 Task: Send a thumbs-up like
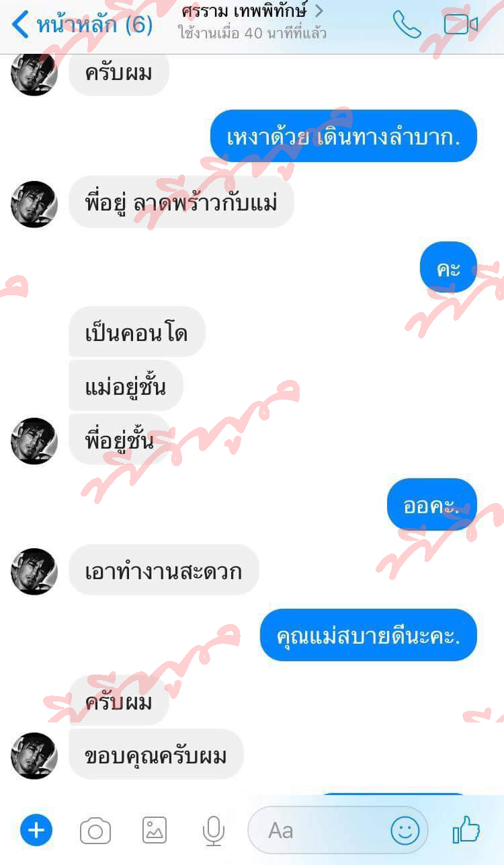point(466,830)
